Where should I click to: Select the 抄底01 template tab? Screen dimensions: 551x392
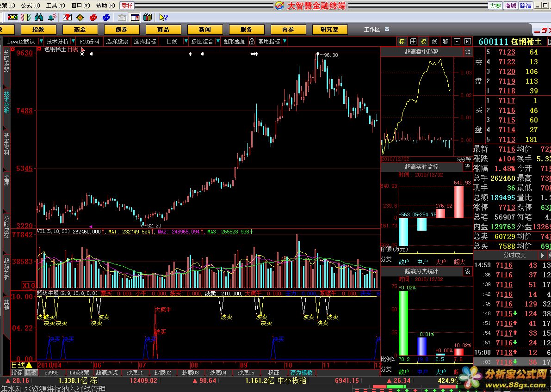pyautogui.click(x=135, y=372)
